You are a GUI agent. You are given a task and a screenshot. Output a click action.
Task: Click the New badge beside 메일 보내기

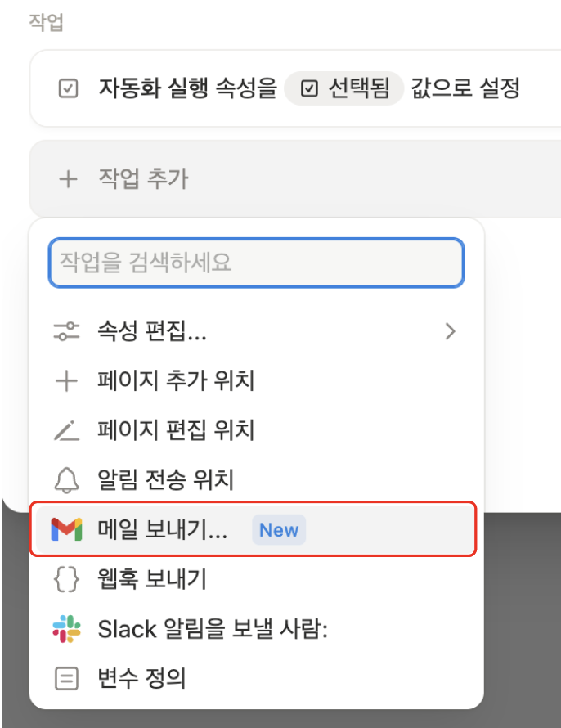(280, 529)
